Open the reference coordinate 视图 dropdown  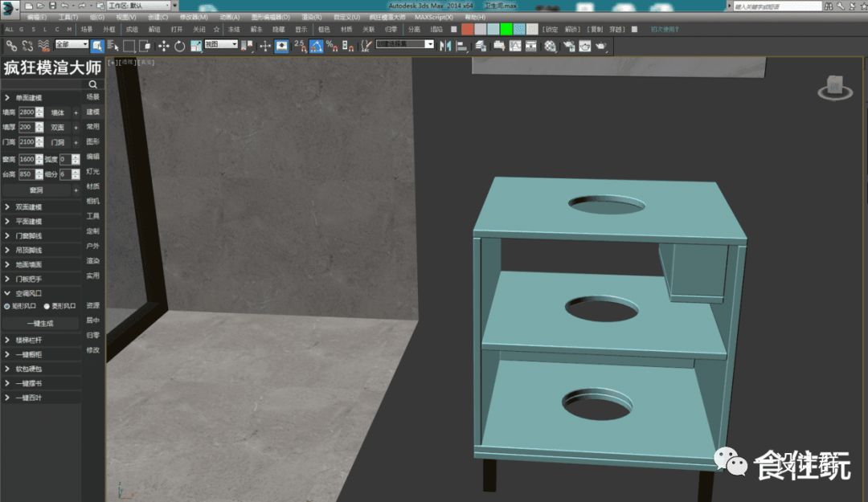[221, 44]
